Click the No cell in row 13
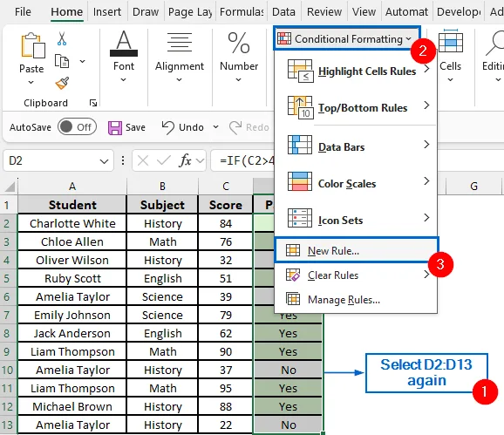 point(288,425)
